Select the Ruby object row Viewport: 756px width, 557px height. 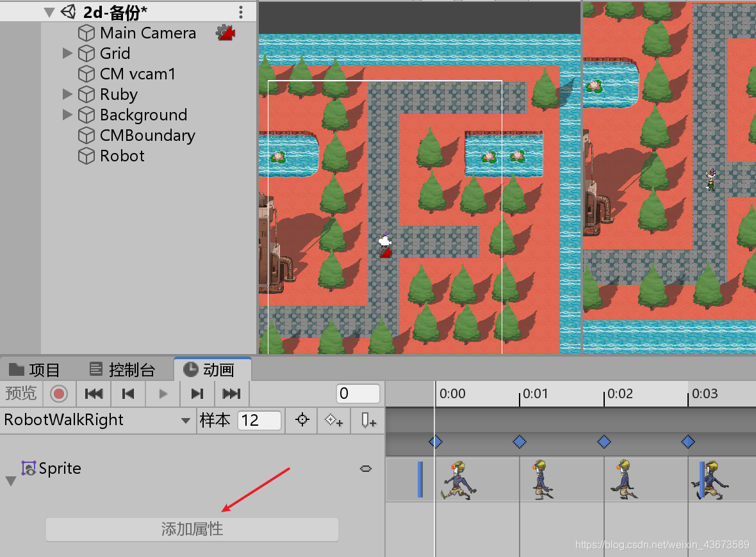coord(119,94)
